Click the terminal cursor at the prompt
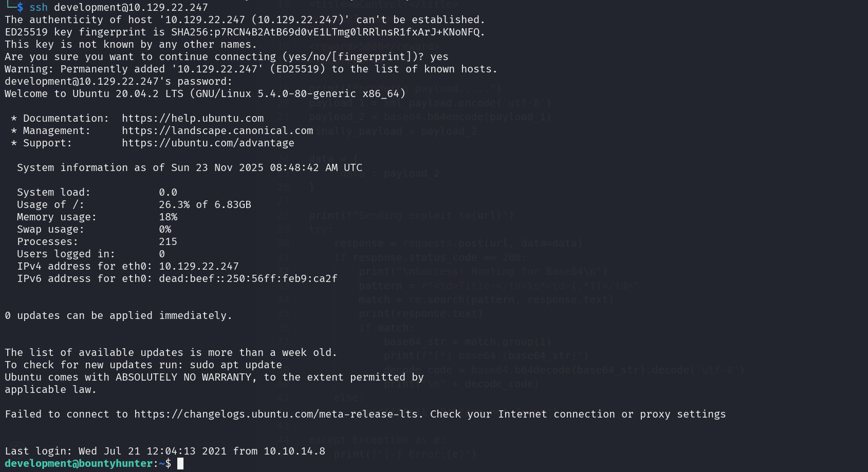Screen dimensions: 868x472 click(180, 464)
